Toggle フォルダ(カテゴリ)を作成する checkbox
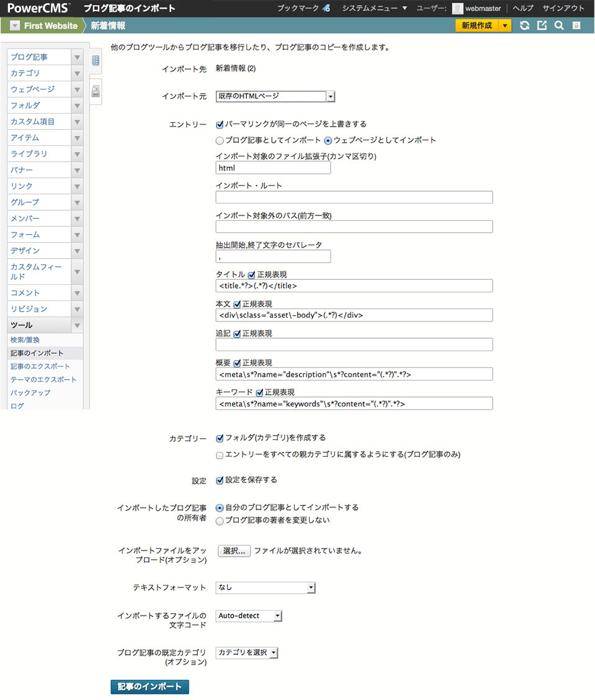This screenshot has height=700, width=595. tap(220, 438)
